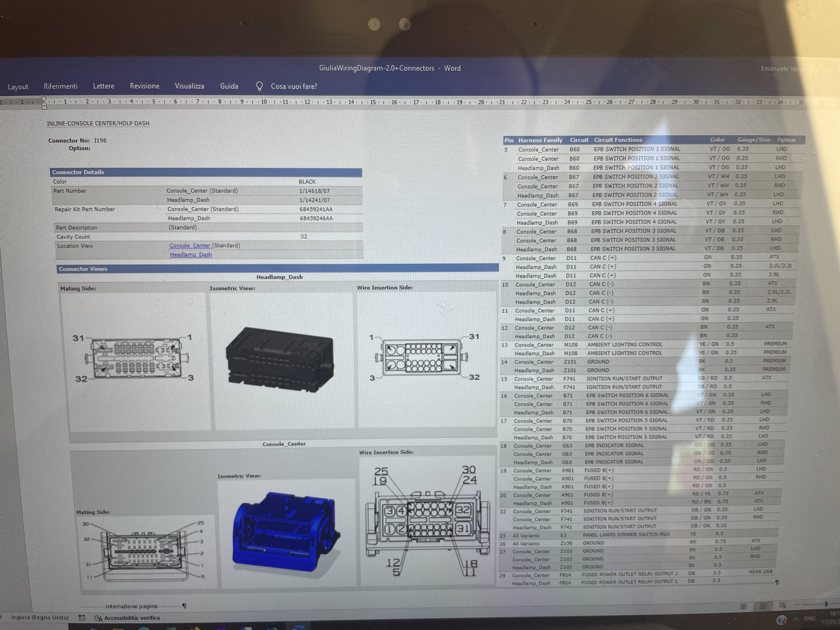The width and height of the screenshot is (840, 630).
Task: Click 'PANEL LAMPS DIMMER SWITCH MUX' cell
Action: tap(626, 534)
